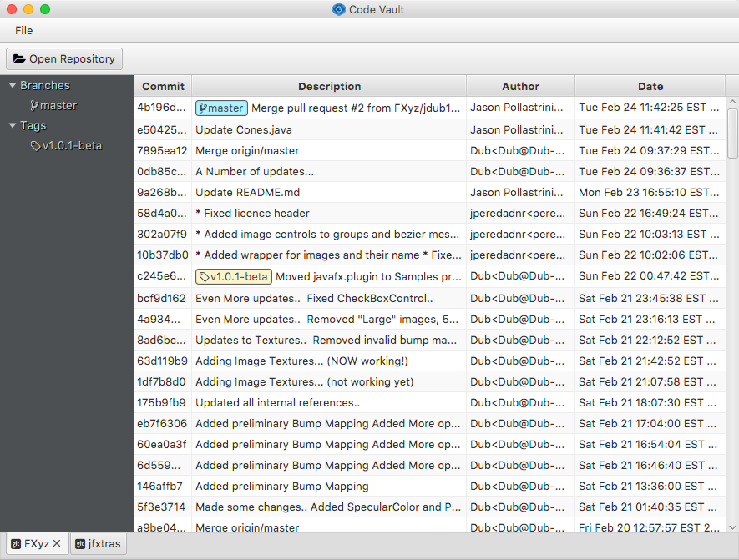Click the v1.0.1-beta tag badge in commit list

click(x=234, y=276)
